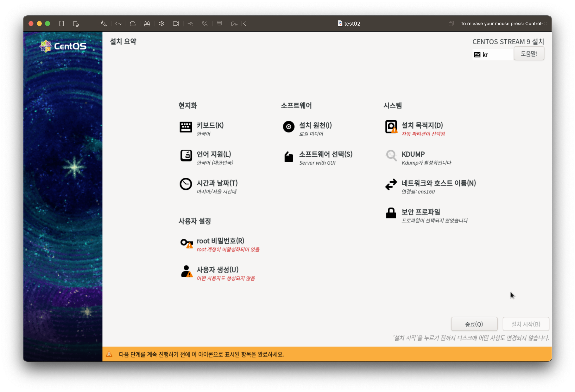Viewport: 575px width, 392px height.
Task: Open Time and Date (시간과 날짜) clock icon
Action: point(185,184)
